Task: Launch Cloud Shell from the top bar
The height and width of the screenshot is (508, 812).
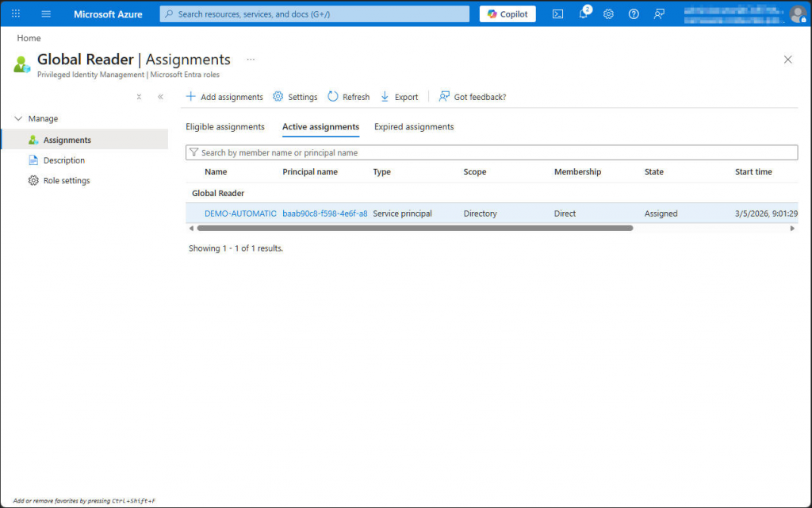Action: tap(557, 13)
